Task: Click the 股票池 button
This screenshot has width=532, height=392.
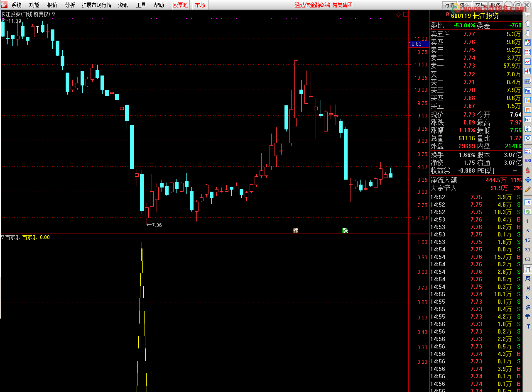Action: [x=180, y=5]
